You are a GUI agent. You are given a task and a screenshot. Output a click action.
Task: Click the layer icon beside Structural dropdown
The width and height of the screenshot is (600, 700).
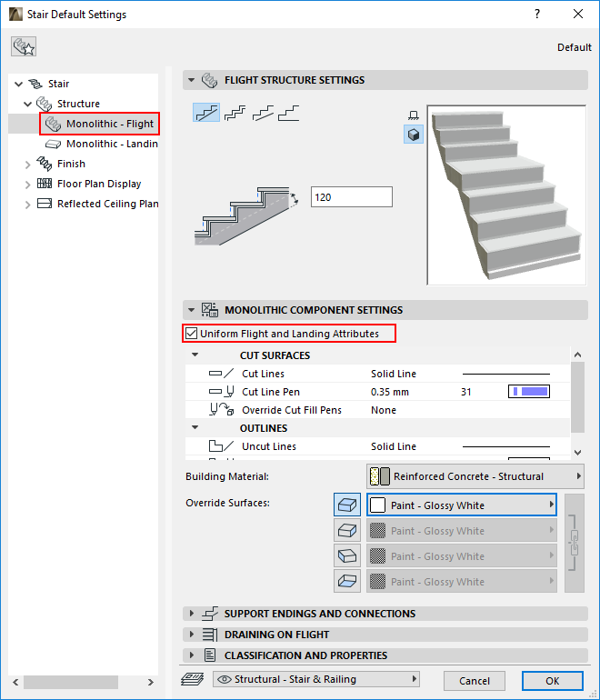point(193,679)
